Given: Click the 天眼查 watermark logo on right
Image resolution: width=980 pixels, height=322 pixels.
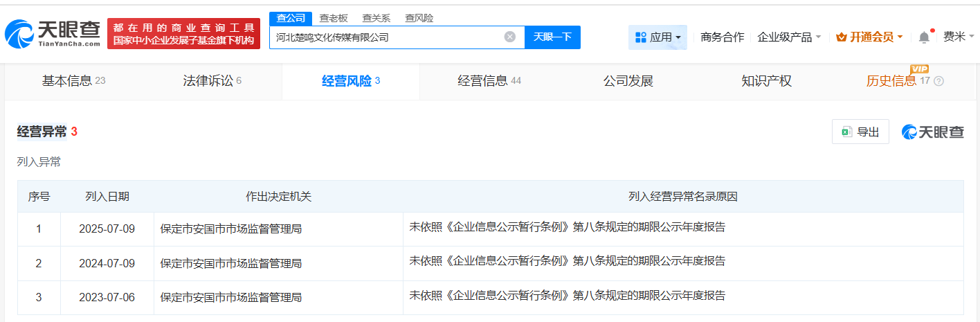Looking at the screenshot, I should tap(932, 132).
